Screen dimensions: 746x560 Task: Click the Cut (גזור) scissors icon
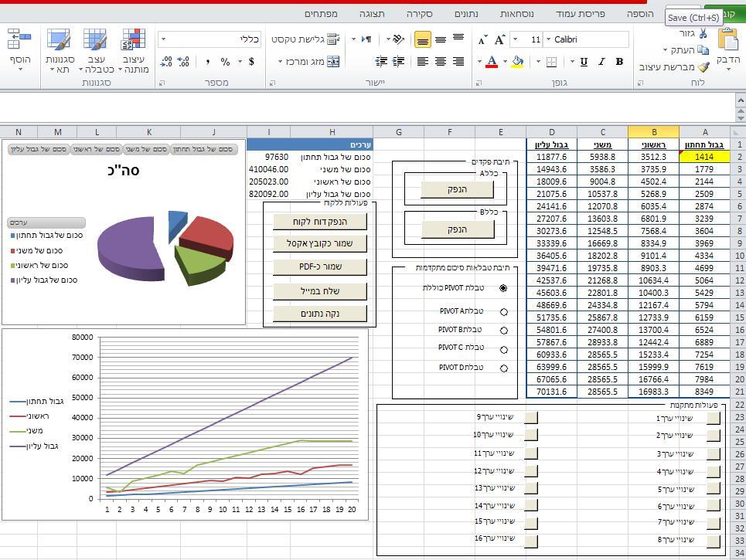coord(703,33)
